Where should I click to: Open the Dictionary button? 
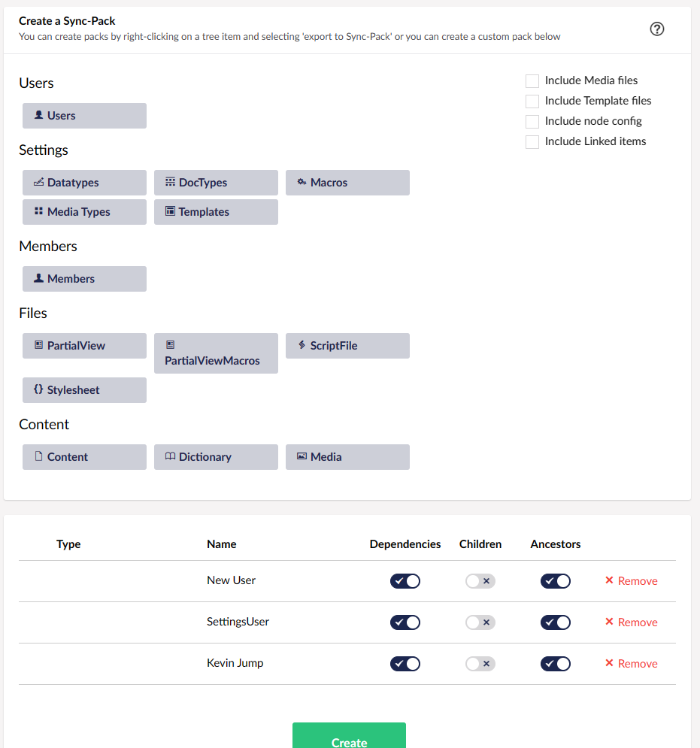(216, 456)
